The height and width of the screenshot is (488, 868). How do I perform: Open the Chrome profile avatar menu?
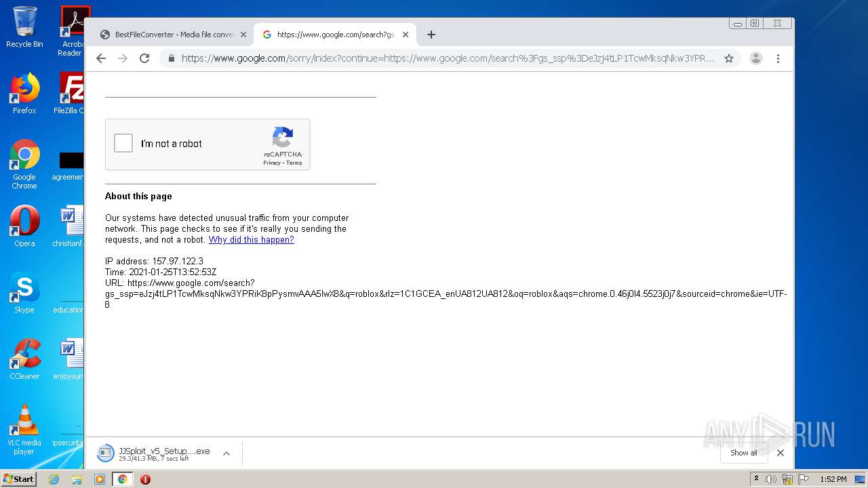pyautogui.click(x=756, y=58)
